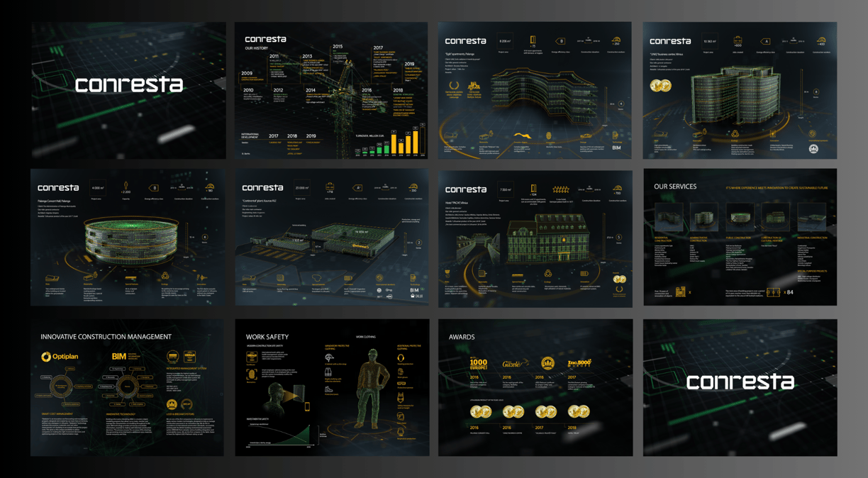Click the protective boots icon in Work Safety
The height and width of the screenshot is (478, 868).
(x=328, y=389)
